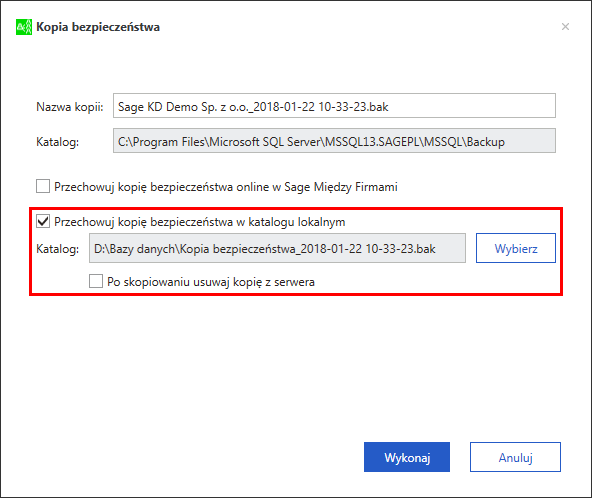The height and width of the screenshot is (498, 592).
Task: Select the C:\Program Files backup path field
Action: click(x=334, y=141)
